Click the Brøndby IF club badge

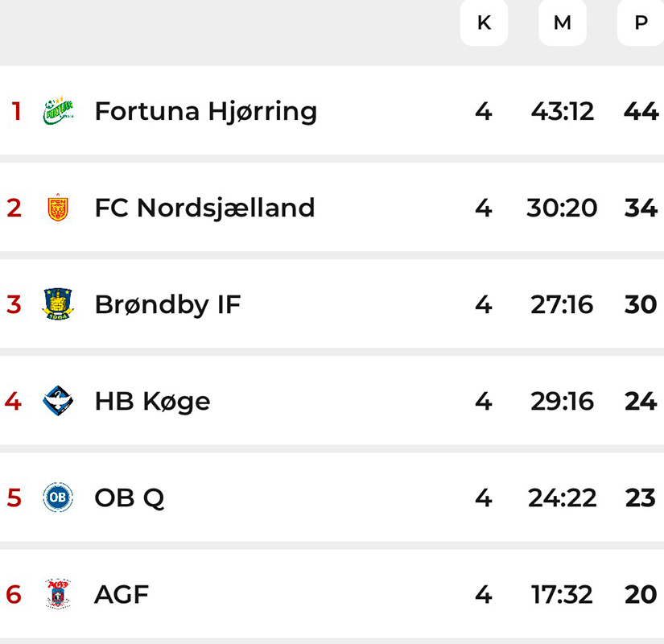58,304
